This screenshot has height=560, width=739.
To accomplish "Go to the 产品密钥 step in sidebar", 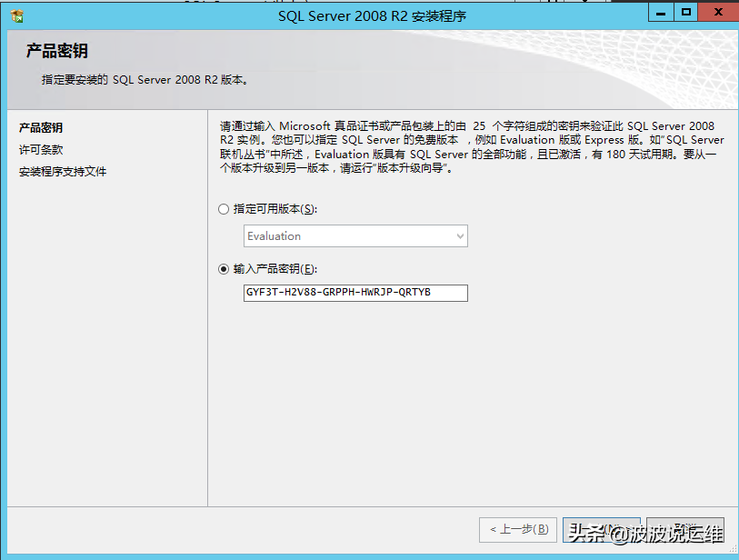I will coord(41,128).
